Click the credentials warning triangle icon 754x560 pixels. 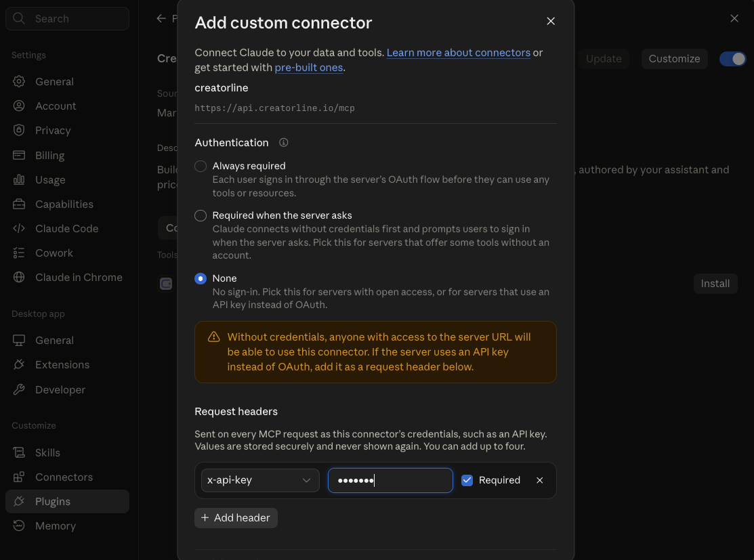pyautogui.click(x=213, y=337)
